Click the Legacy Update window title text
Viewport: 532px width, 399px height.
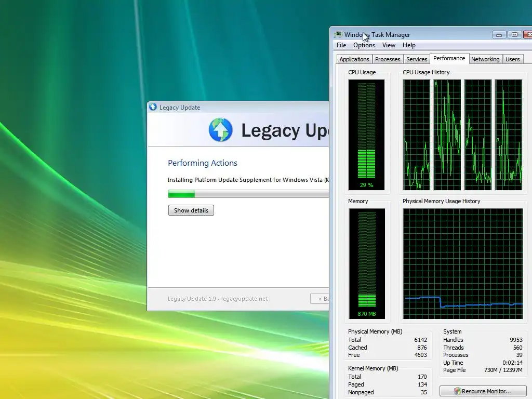pos(180,108)
